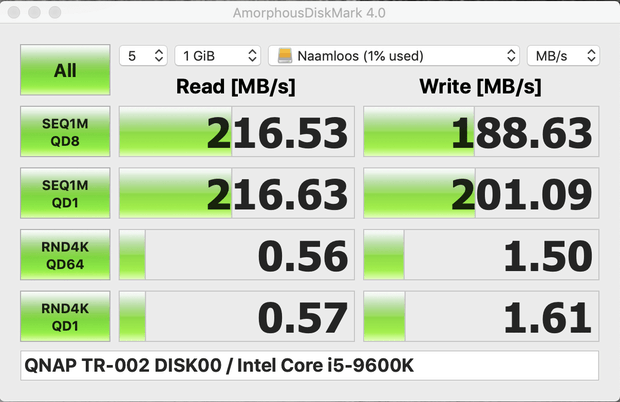
Task: Open the test count dropdown showing 5
Action: pyautogui.click(x=143, y=56)
